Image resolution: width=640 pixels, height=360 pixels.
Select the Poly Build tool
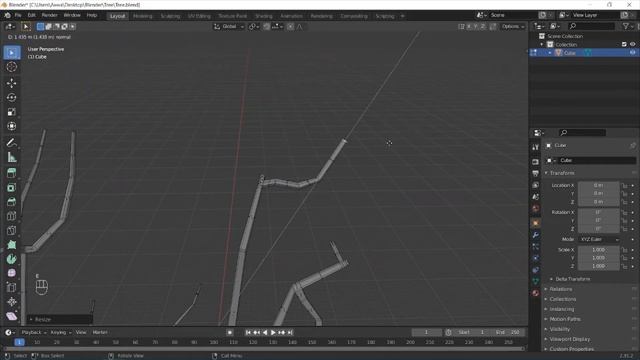click(x=12, y=245)
